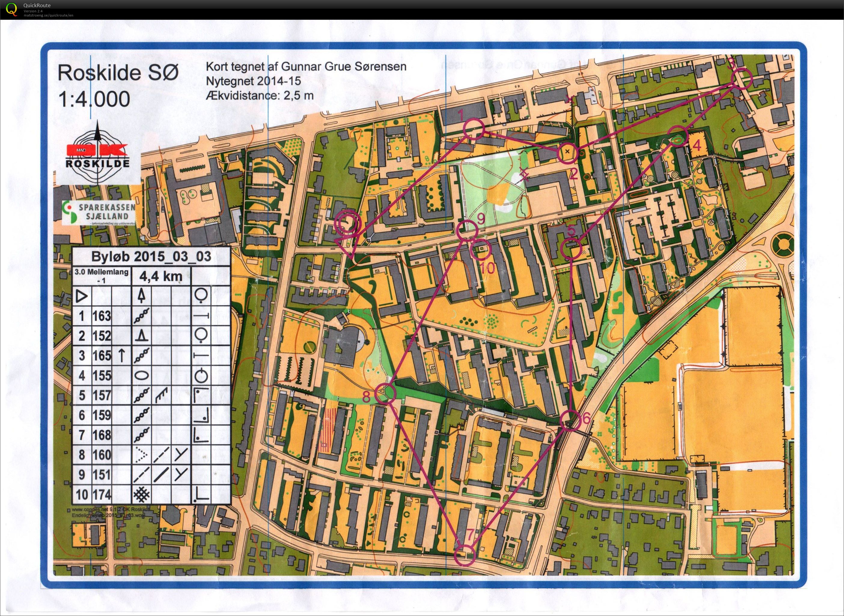Click control code "157" in the table

point(102,395)
